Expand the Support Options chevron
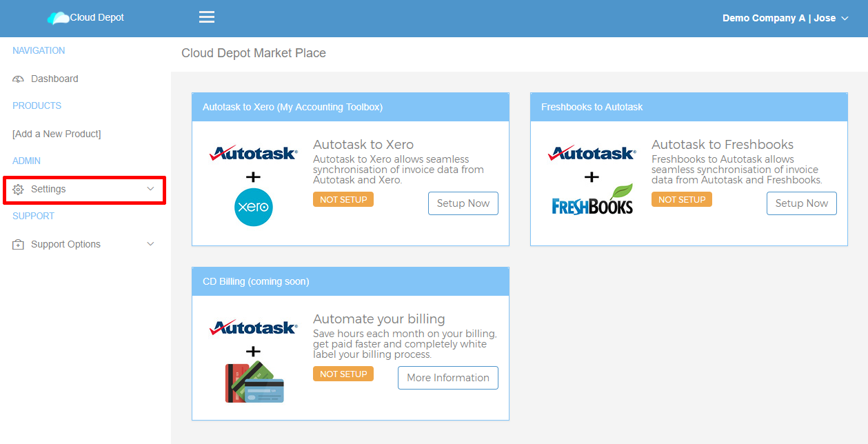This screenshot has height=444, width=868. (x=151, y=244)
